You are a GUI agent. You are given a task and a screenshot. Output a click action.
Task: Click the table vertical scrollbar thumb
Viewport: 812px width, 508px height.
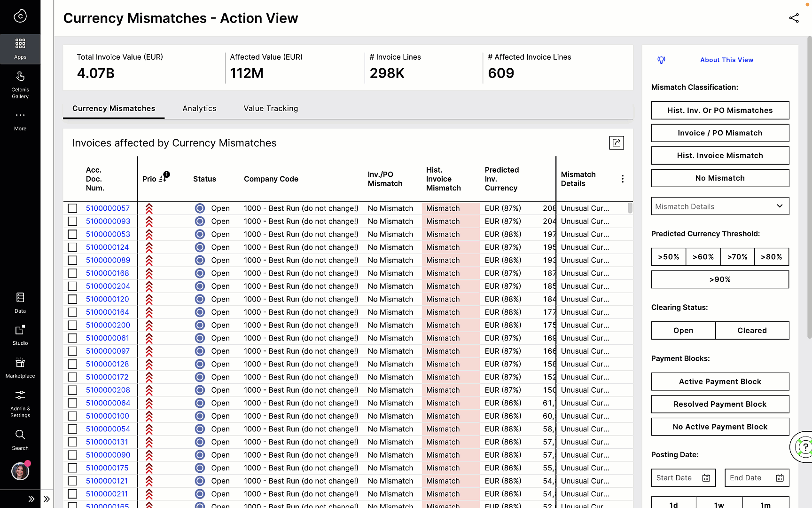click(x=630, y=208)
